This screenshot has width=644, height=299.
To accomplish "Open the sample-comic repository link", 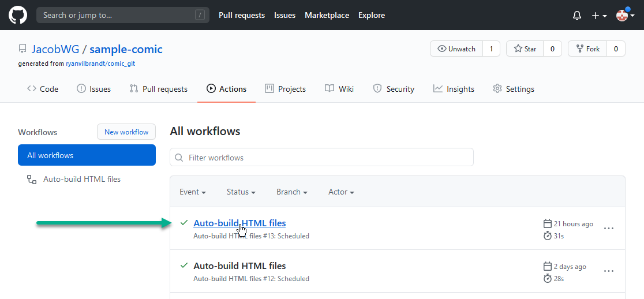I will pos(126,49).
